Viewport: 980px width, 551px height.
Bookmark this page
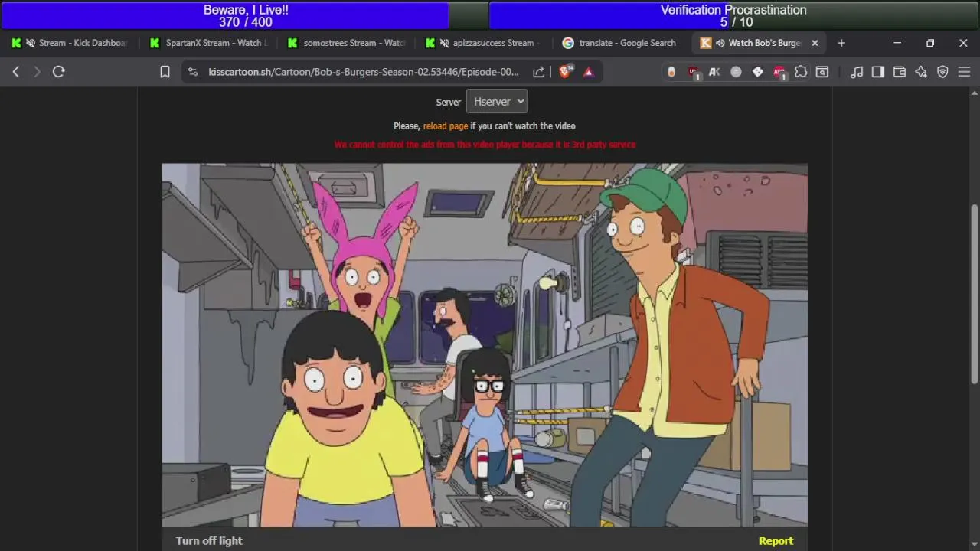pyautogui.click(x=165, y=71)
